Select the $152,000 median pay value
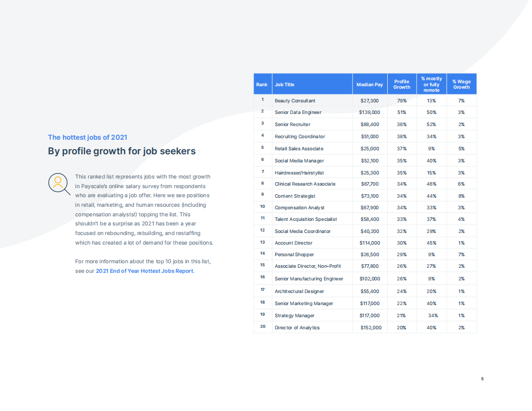The height and width of the screenshot is (411, 532). click(x=371, y=328)
